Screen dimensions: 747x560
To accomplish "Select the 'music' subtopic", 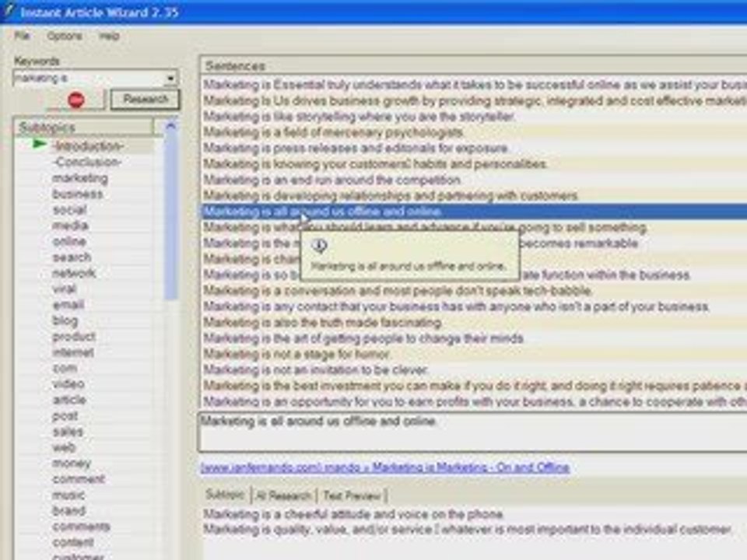I will [x=68, y=495].
